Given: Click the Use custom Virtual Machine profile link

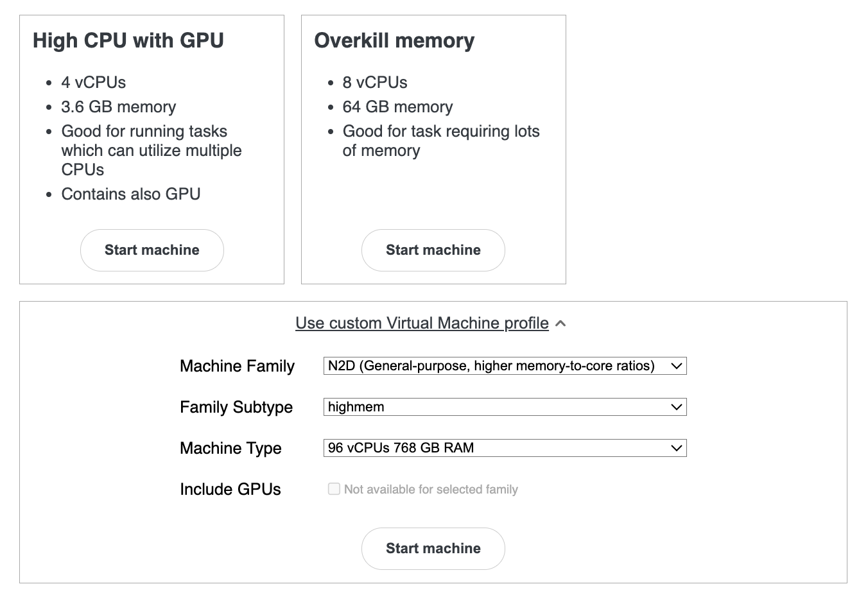Looking at the screenshot, I should click(x=422, y=323).
